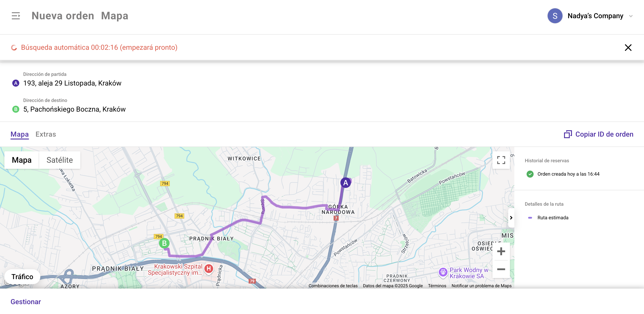Open the Gestionar link

25,302
